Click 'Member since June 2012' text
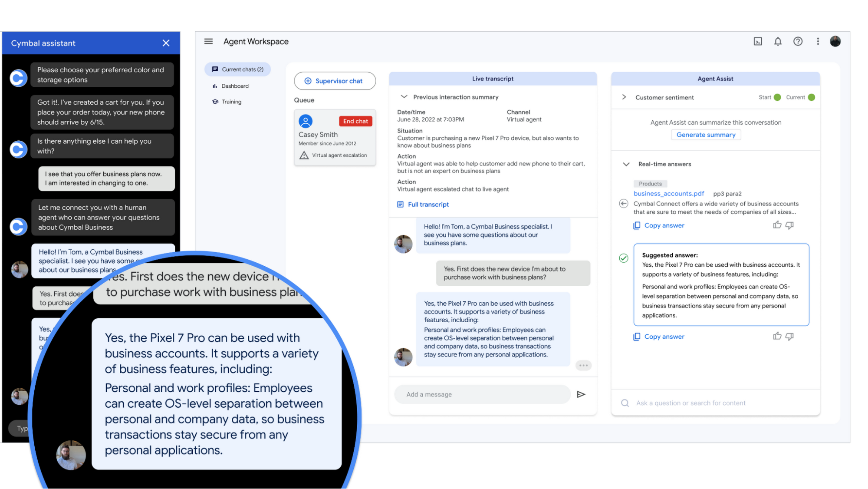 [x=327, y=144]
